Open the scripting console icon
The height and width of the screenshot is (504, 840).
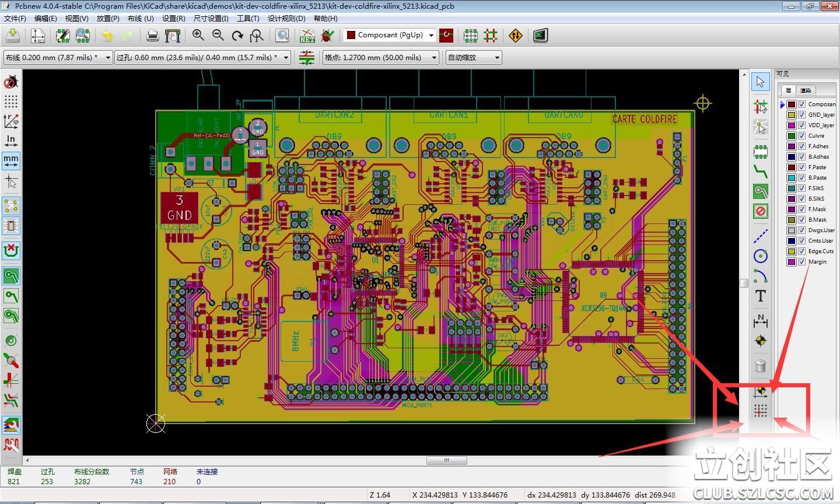tap(541, 36)
